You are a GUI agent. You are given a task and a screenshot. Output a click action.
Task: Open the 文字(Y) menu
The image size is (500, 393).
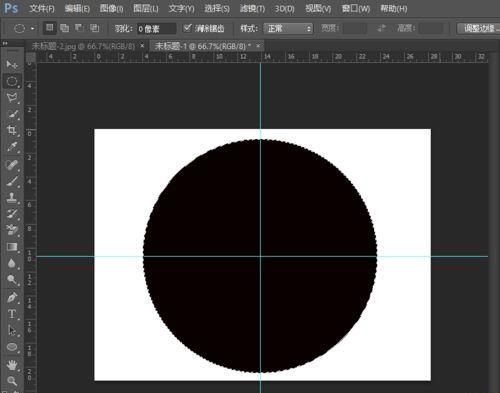point(181,8)
